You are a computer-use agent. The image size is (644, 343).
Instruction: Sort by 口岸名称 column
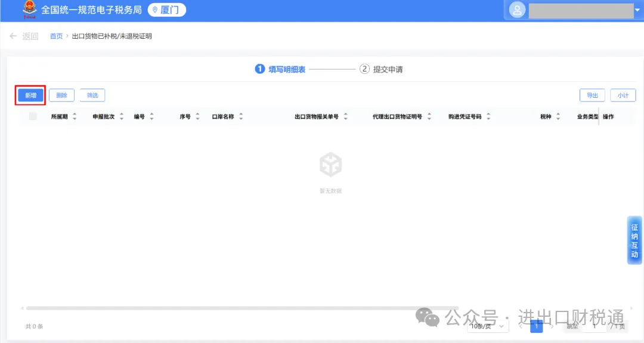pyautogui.click(x=241, y=117)
